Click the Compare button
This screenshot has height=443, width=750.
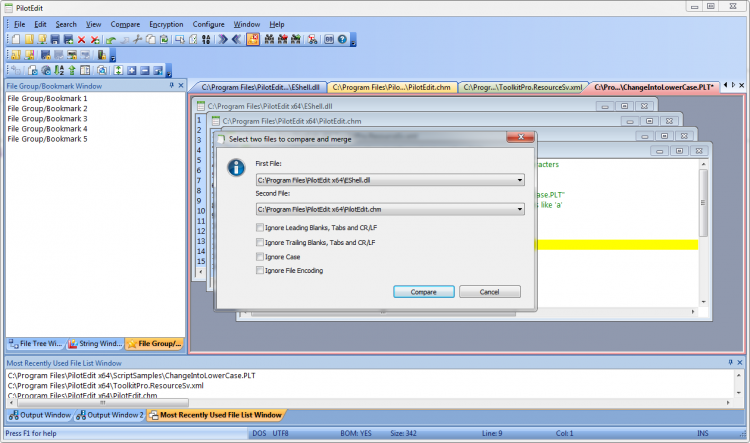(x=423, y=291)
